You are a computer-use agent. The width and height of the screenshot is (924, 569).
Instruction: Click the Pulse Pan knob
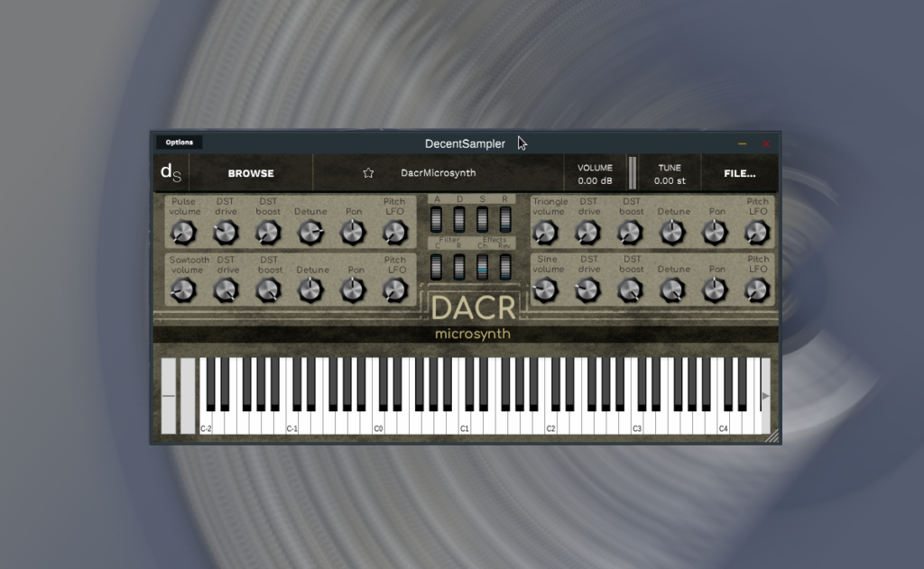(353, 233)
